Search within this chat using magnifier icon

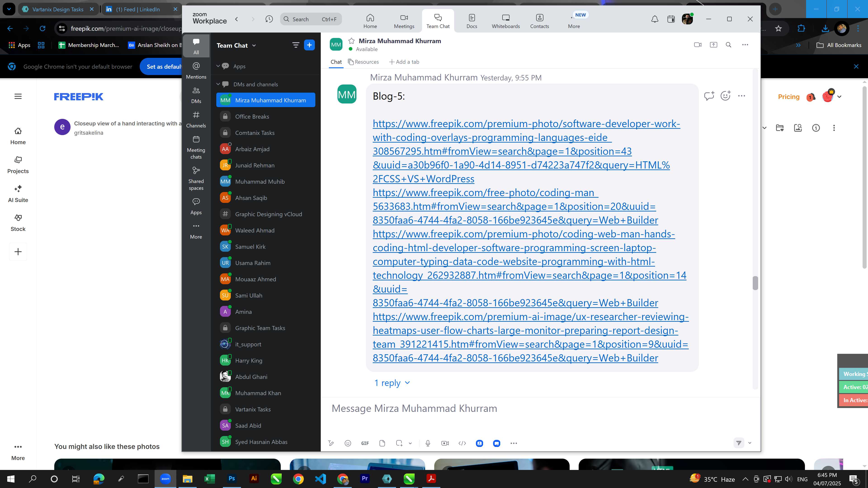pyautogui.click(x=729, y=45)
